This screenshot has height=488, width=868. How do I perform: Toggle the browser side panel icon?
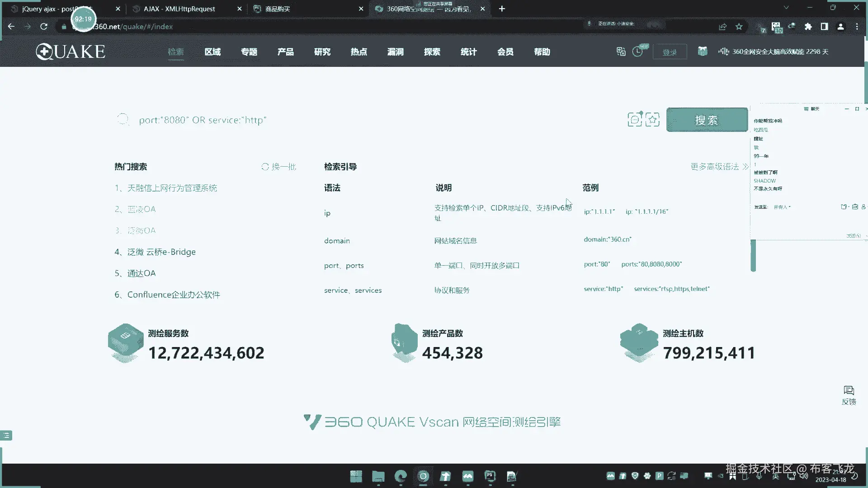click(x=824, y=27)
